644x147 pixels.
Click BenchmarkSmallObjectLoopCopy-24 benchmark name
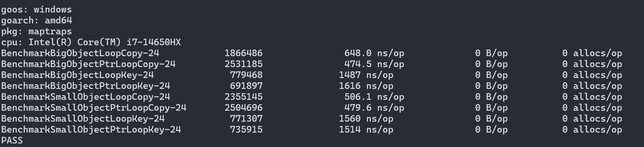85,97
